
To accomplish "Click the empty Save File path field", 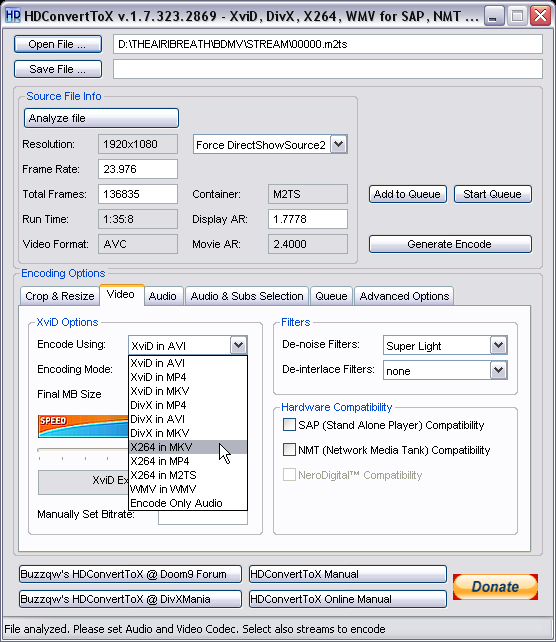I will pyautogui.click(x=328, y=69).
